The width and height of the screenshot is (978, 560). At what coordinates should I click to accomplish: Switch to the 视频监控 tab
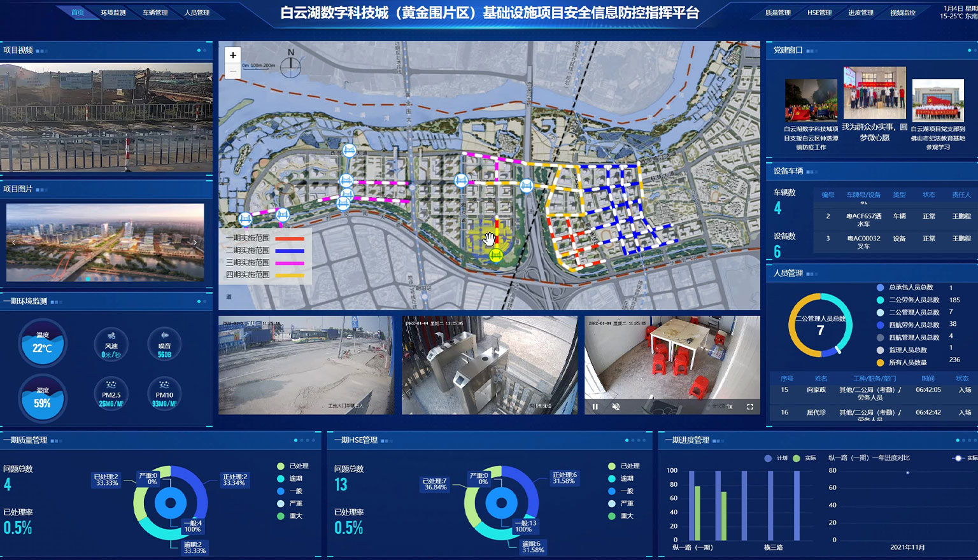point(902,13)
